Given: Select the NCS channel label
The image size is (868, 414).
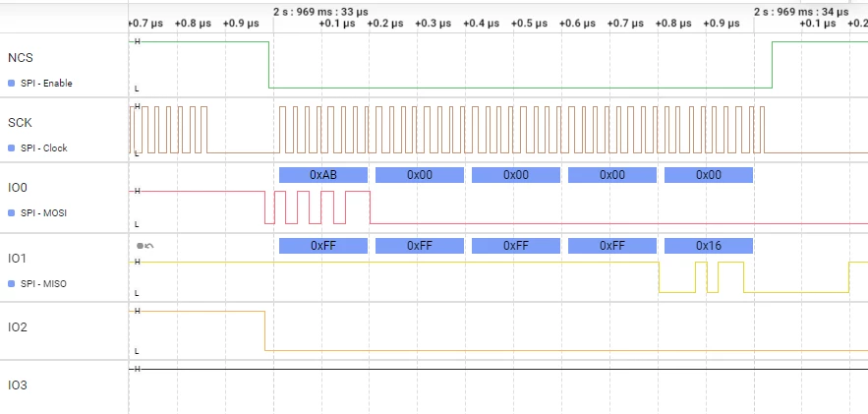Looking at the screenshot, I should pyautogui.click(x=20, y=58).
